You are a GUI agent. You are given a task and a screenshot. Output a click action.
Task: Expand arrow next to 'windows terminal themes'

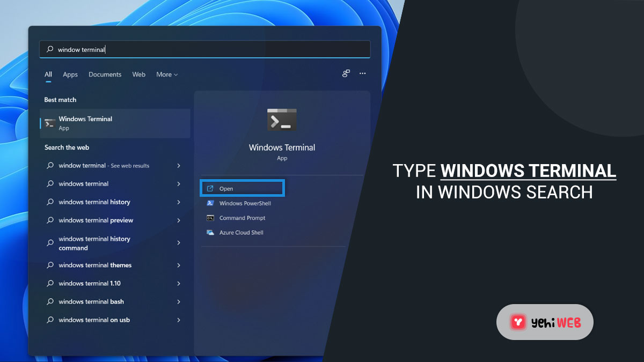point(179,265)
